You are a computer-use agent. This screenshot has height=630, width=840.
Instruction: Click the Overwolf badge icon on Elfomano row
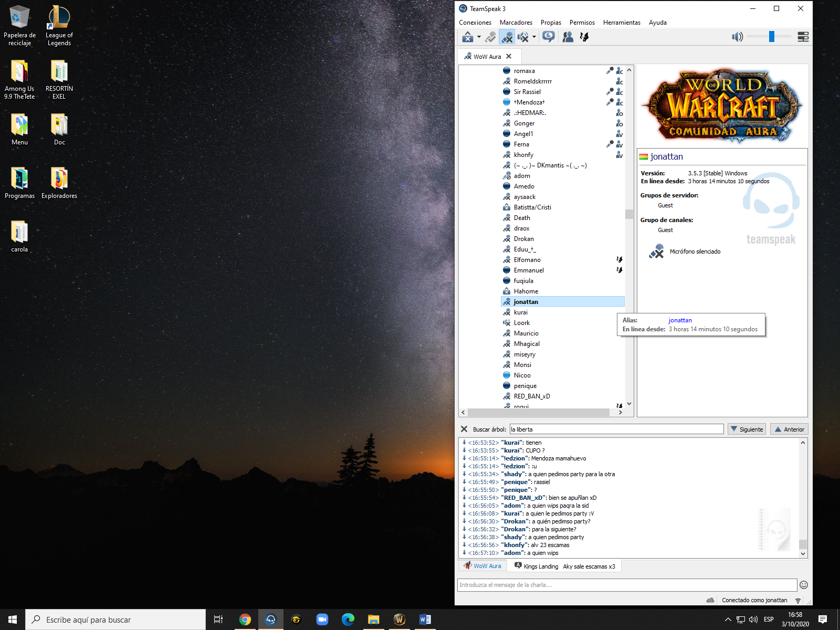(x=619, y=259)
